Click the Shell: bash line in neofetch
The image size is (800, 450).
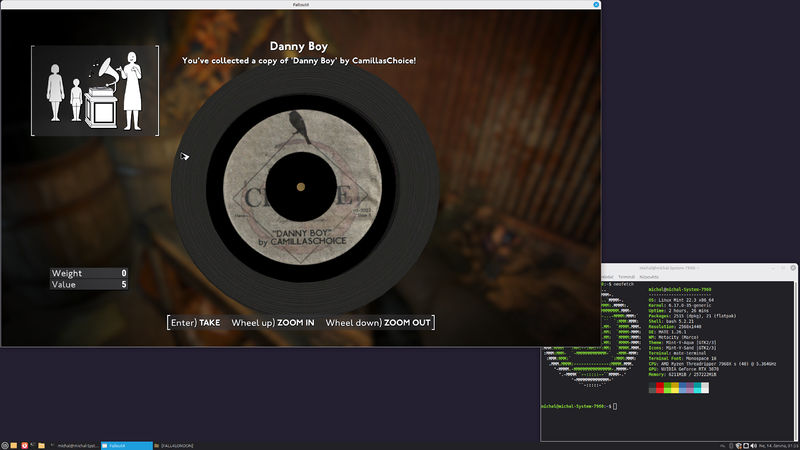tap(671, 321)
